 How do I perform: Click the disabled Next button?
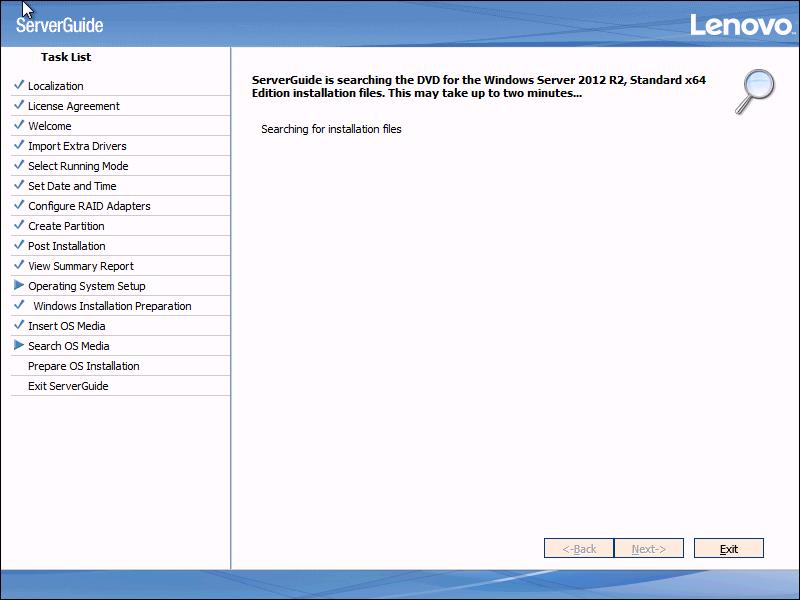(x=647, y=548)
